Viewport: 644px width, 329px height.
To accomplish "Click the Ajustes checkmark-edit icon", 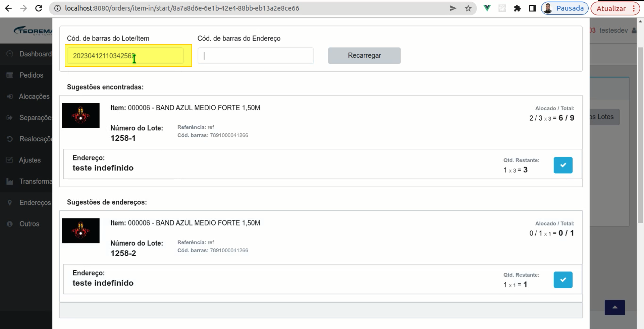I will click(10, 160).
